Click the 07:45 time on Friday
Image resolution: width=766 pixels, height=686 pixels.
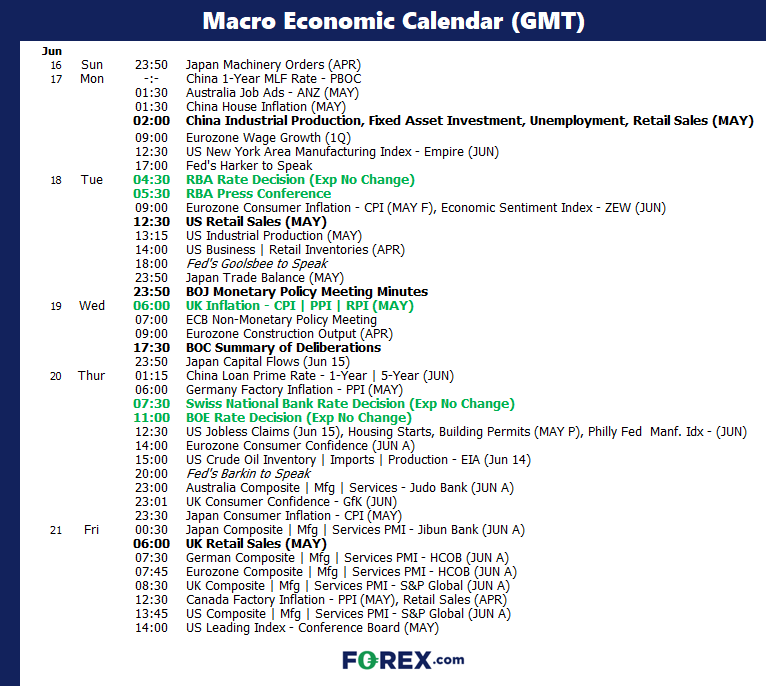click(x=151, y=572)
